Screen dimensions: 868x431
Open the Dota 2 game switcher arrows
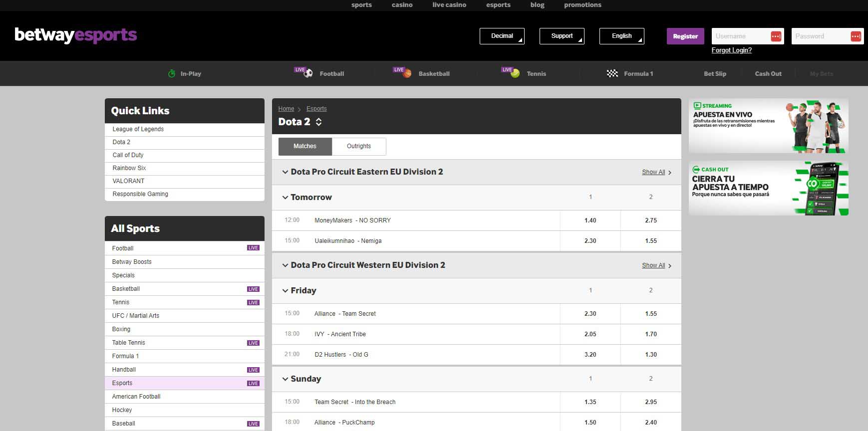318,122
